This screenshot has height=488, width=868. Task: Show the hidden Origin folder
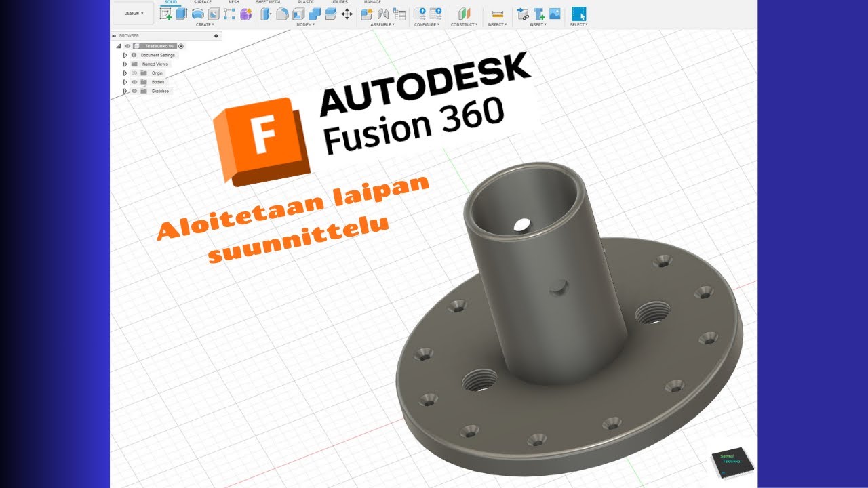(x=134, y=73)
